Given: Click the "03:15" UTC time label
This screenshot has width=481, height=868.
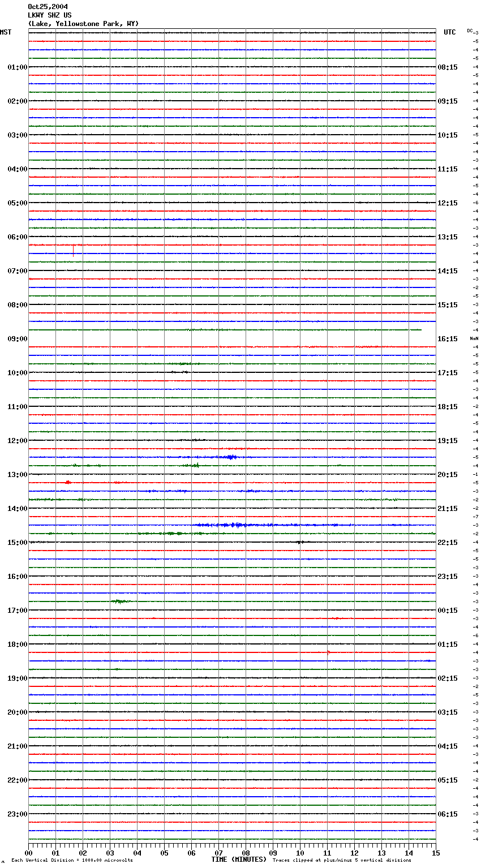Looking at the screenshot, I should pos(448,712).
